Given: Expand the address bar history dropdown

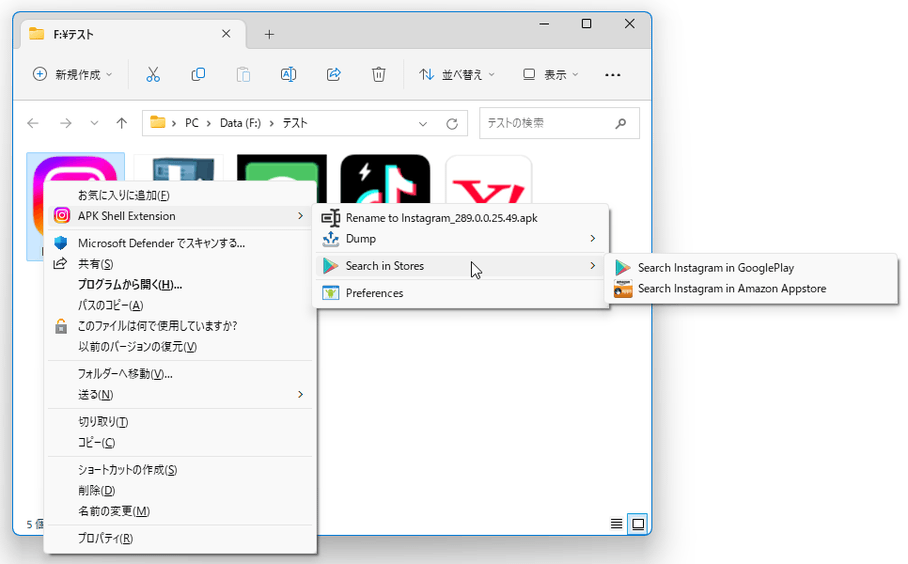Looking at the screenshot, I should (x=423, y=123).
